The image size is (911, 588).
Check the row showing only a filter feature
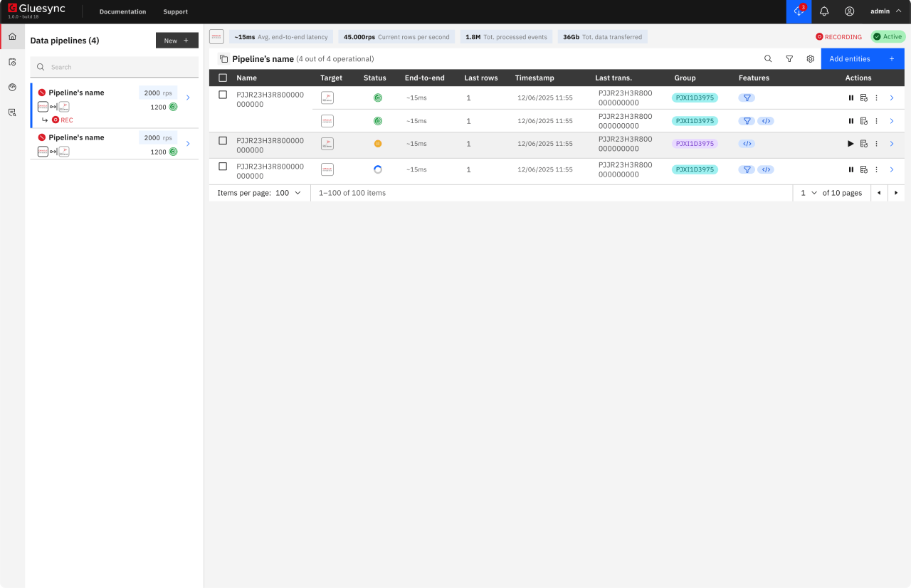tap(223, 95)
